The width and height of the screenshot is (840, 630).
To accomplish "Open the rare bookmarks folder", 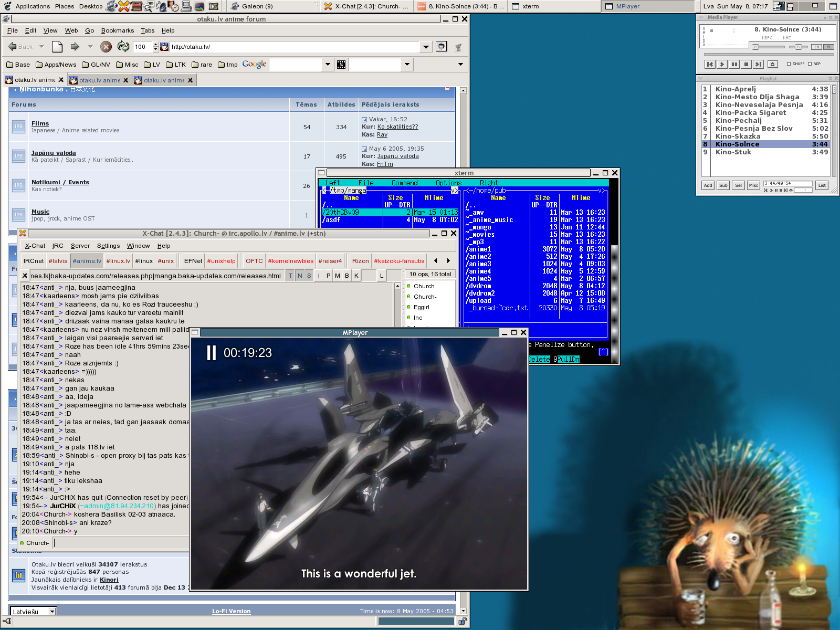I will click(202, 65).
